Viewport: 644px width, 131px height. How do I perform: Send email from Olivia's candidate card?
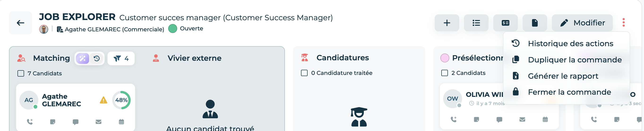pyautogui.click(x=522, y=119)
